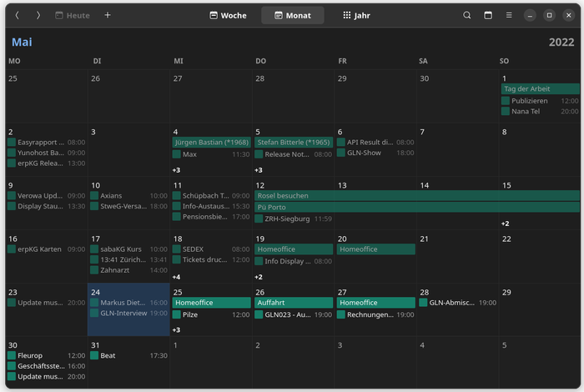Open Homeoffice event on May 25

click(x=211, y=303)
